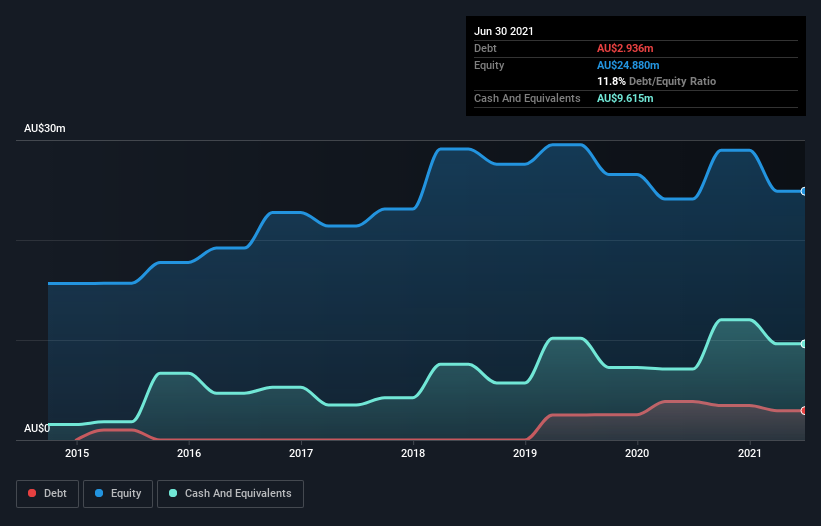Select the 2015 x-axis label

(77, 453)
